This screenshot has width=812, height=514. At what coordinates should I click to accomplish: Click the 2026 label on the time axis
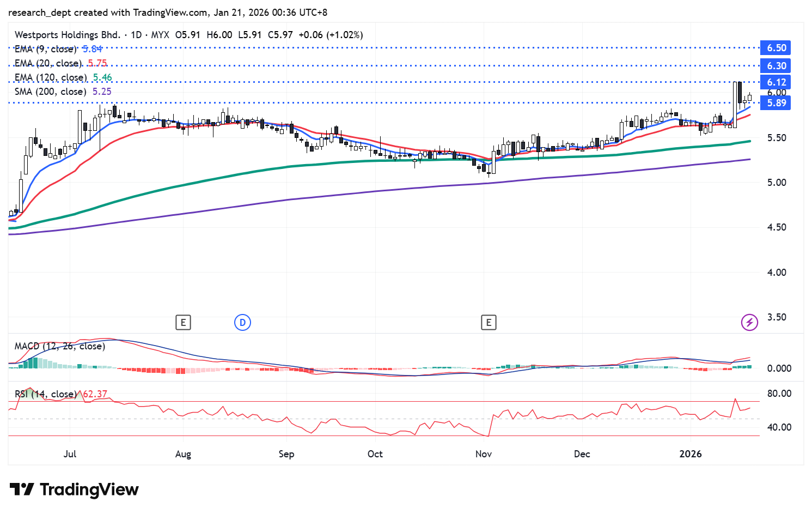[x=691, y=454]
